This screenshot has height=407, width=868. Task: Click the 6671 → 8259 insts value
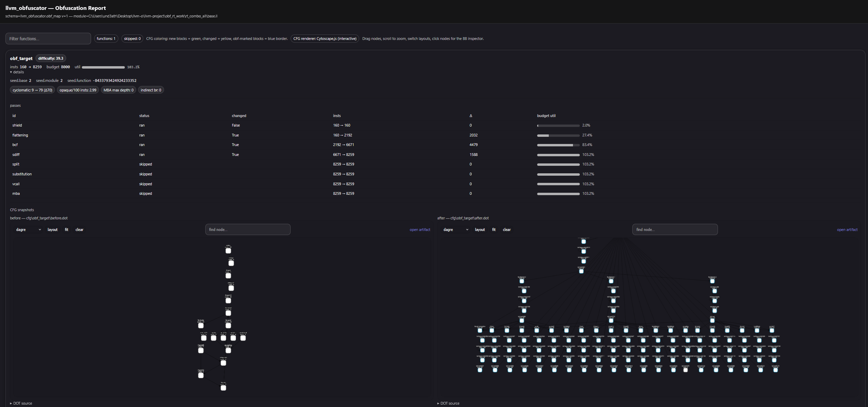pyautogui.click(x=343, y=155)
